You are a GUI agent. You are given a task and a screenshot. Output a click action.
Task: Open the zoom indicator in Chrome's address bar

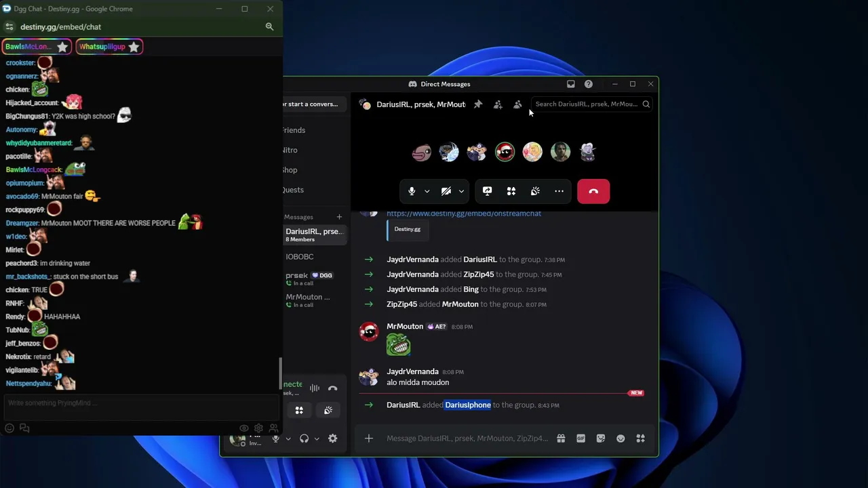pos(269,27)
